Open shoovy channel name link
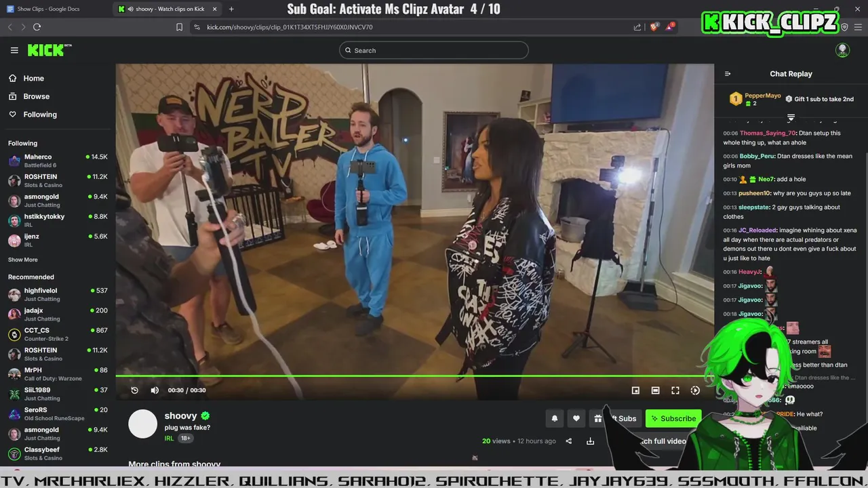The image size is (868, 488). tap(180, 415)
